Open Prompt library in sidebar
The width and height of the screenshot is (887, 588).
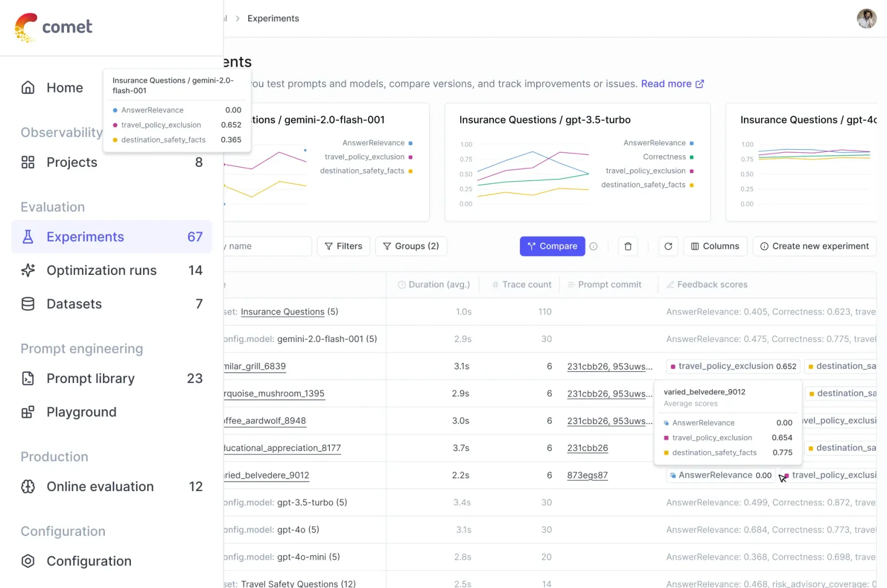[90, 379]
